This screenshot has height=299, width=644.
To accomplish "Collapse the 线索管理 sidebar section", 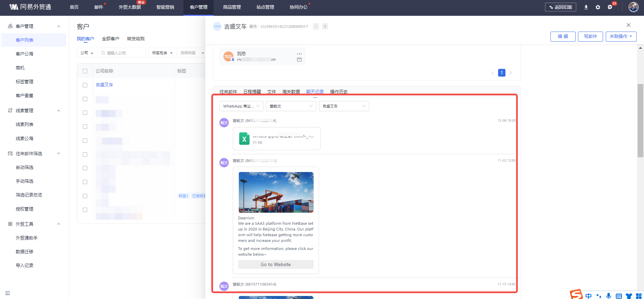I will 59,111.
